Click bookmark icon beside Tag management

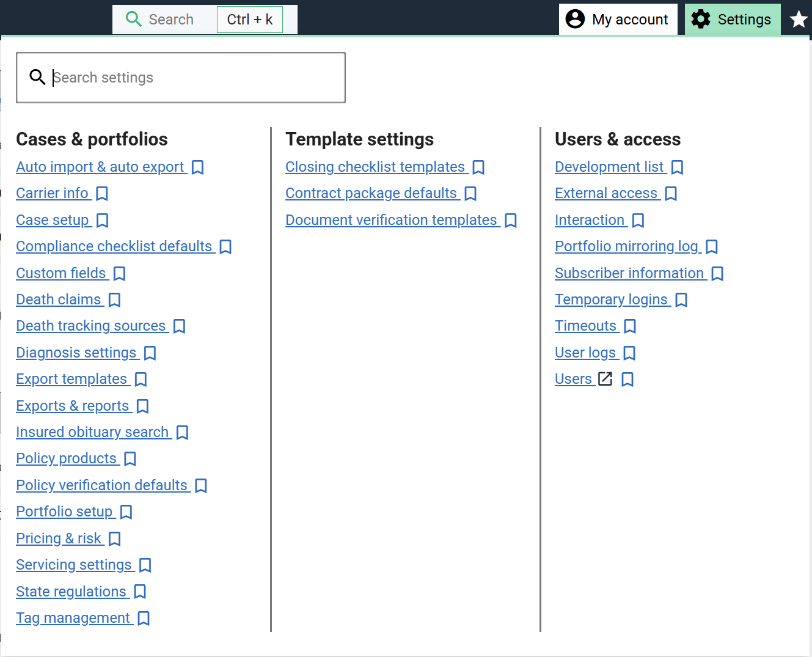(144, 618)
